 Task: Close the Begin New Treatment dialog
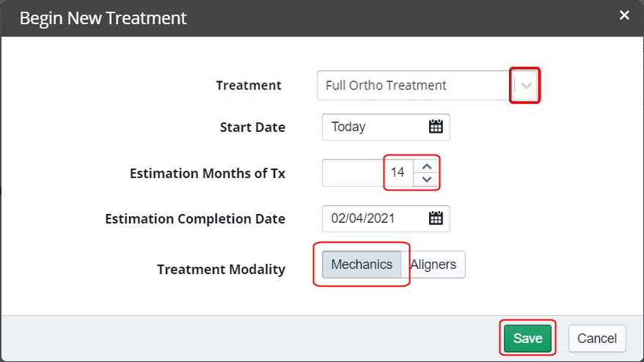point(624,15)
